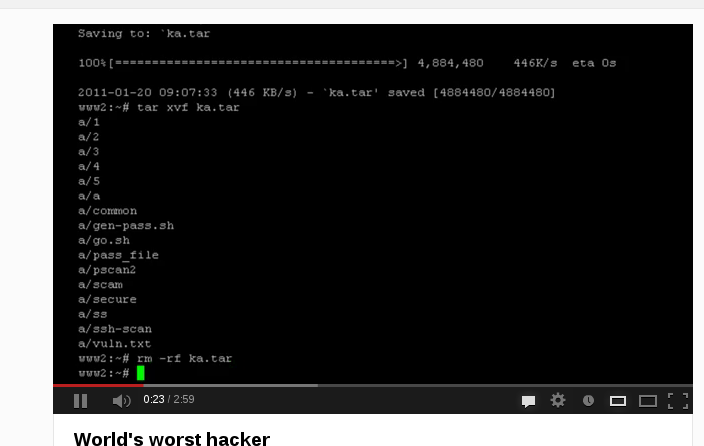Click the Saving to: ka.tar line
Screen dimensions: 704x446
[x=144, y=34]
